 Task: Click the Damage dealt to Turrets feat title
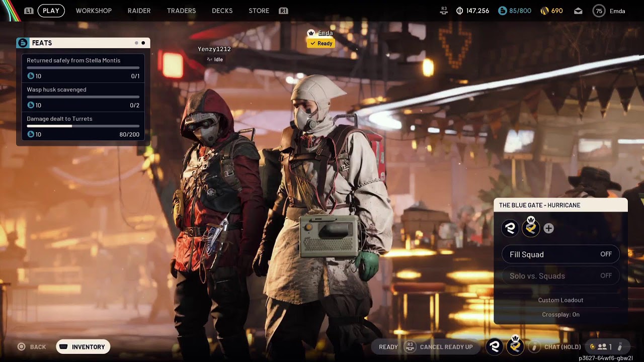(59, 119)
